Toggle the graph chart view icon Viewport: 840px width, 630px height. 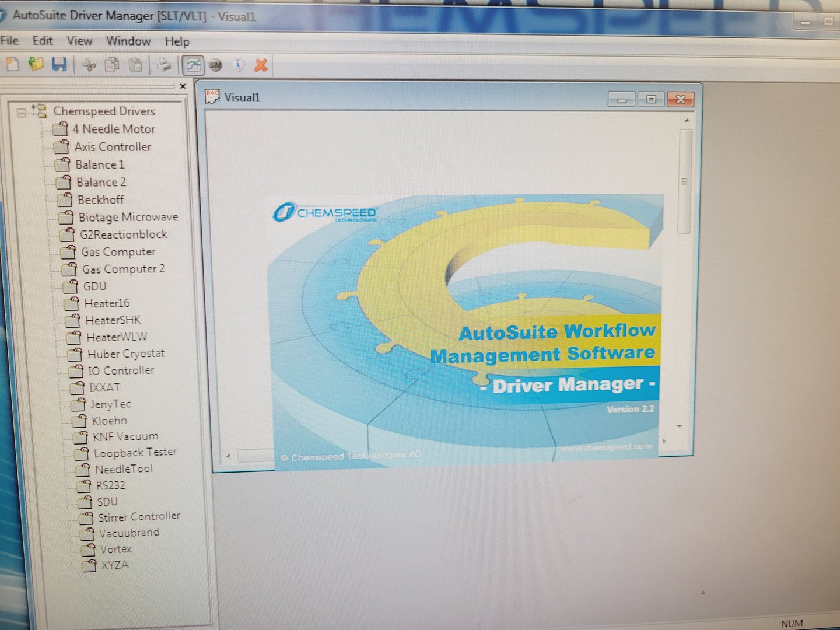coord(193,65)
